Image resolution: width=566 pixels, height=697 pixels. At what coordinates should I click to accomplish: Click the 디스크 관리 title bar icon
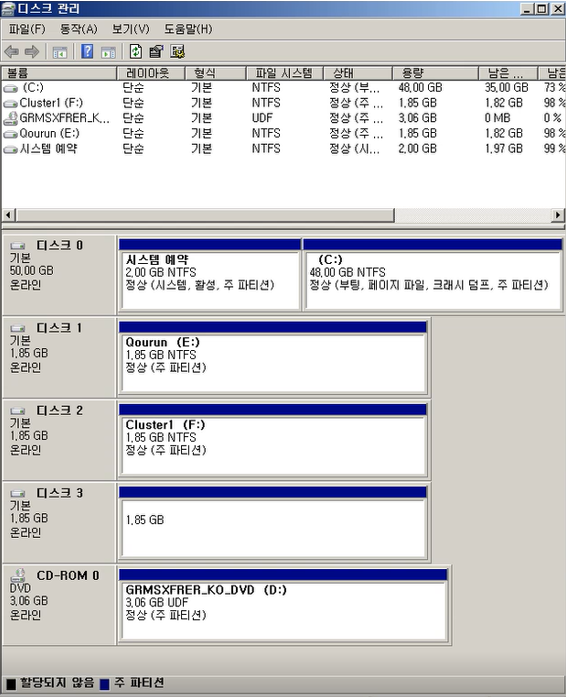(x=8, y=8)
